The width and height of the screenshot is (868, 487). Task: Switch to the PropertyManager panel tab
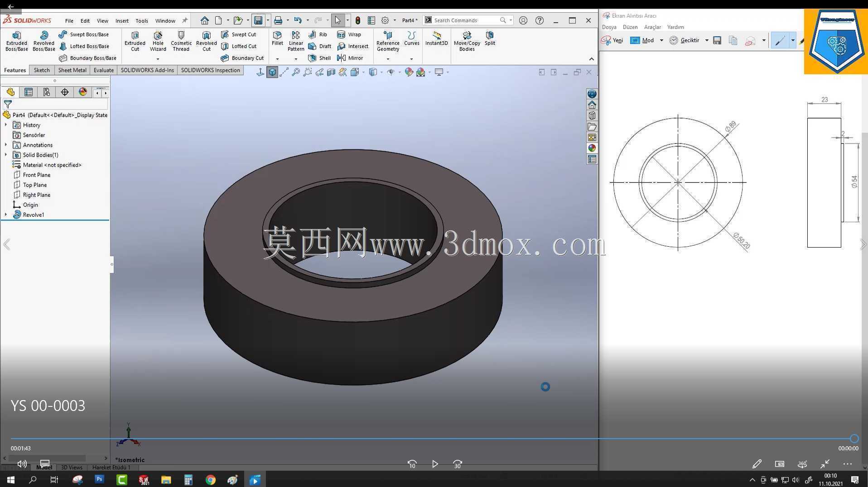tap(29, 92)
